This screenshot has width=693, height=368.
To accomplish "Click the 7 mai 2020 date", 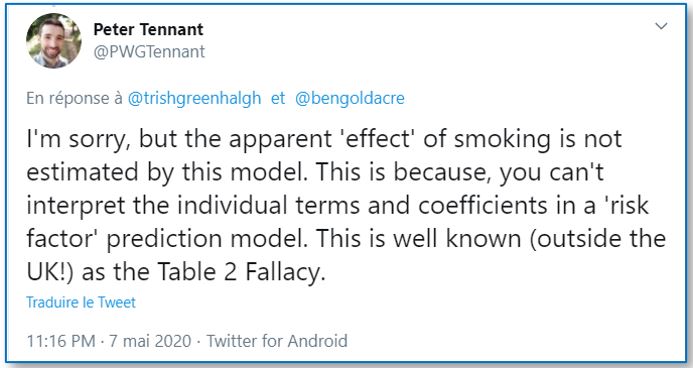I will 150,341.
